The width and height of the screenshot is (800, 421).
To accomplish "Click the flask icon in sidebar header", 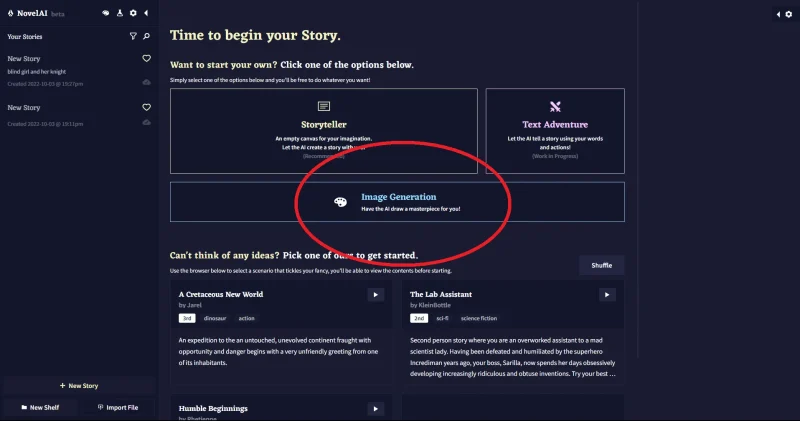I will pos(120,13).
